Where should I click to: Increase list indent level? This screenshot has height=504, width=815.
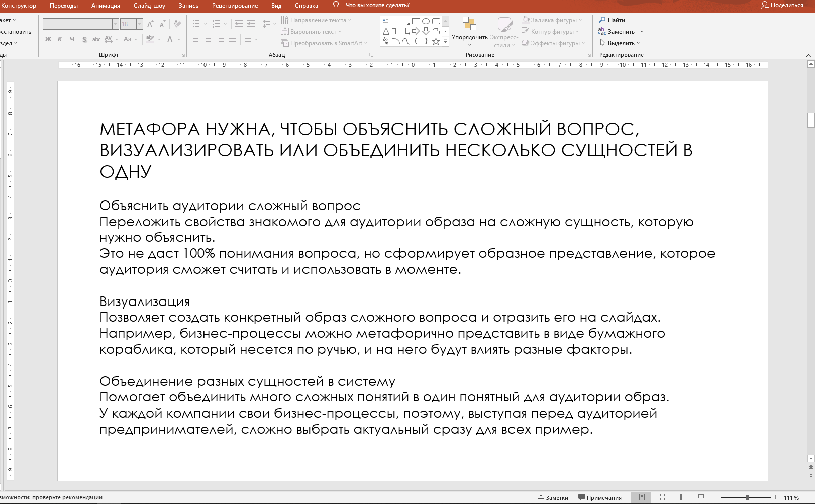[251, 24]
